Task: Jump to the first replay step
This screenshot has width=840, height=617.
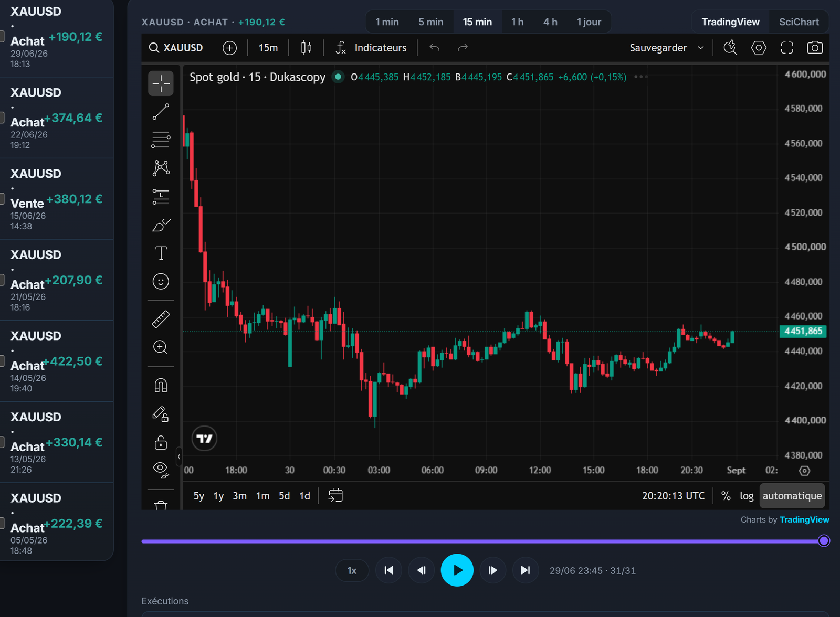Action: tap(389, 570)
